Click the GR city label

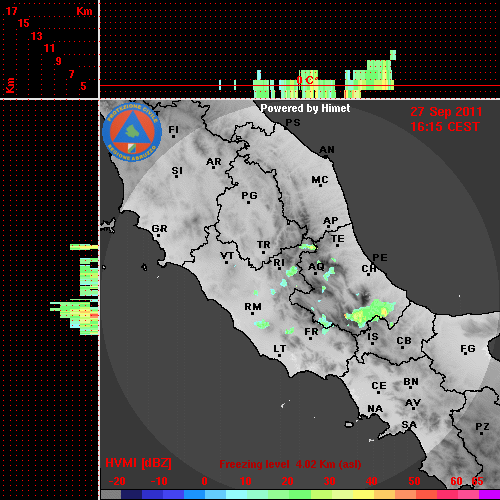coord(159,229)
